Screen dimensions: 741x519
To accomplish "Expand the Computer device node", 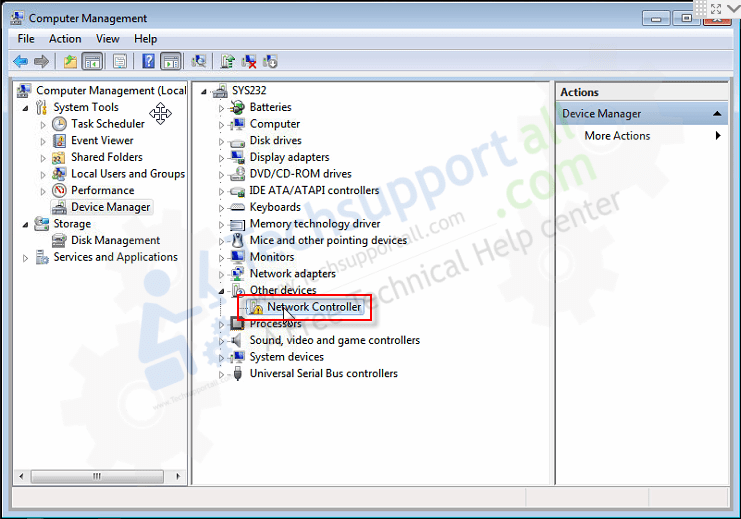I will [x=221, y=125].
